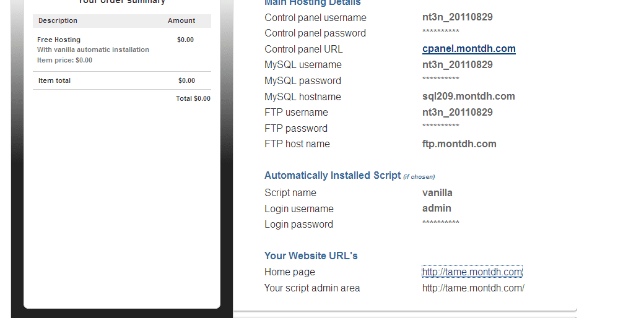Click the Amount column header
The width and height of the screenshot is (644, 318).
point(181,21)
